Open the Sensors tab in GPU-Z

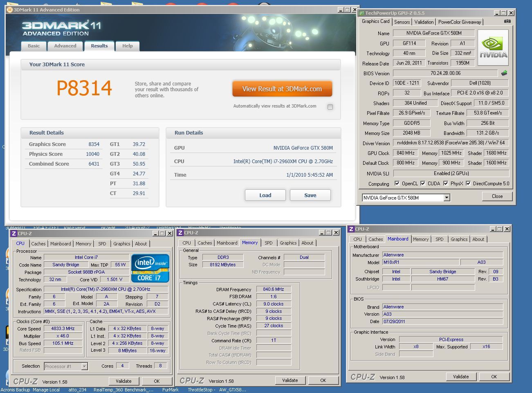(x=402, y=22)
